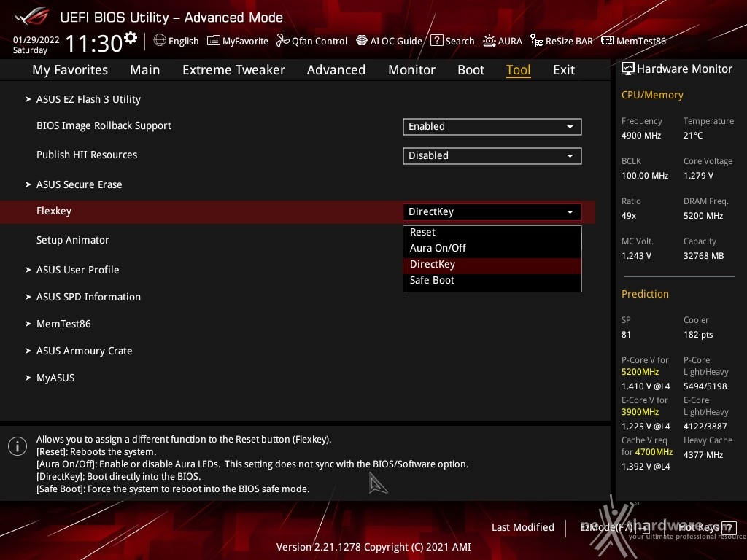The height and width of the screenshot is (560, 747).
Task: Click the AI OC Guide label
Action: tap(396, 41)
